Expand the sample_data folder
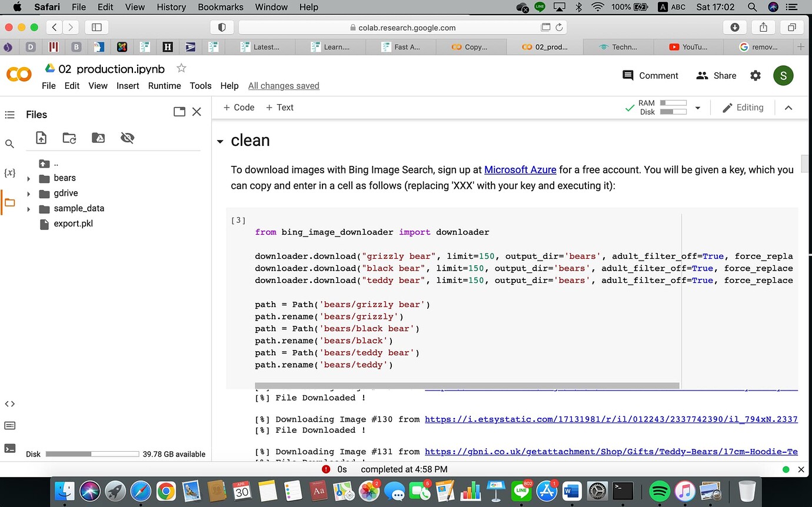This screenshot has height=507, width=812. 28,209
